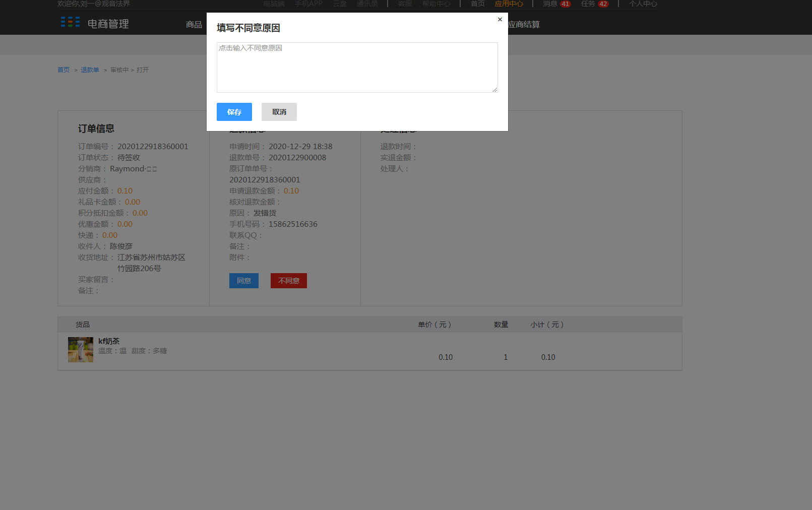The width and height of the screenshot is (812, 510).
Task: Click the 单价（元） column header
Action: click(434, 325)
